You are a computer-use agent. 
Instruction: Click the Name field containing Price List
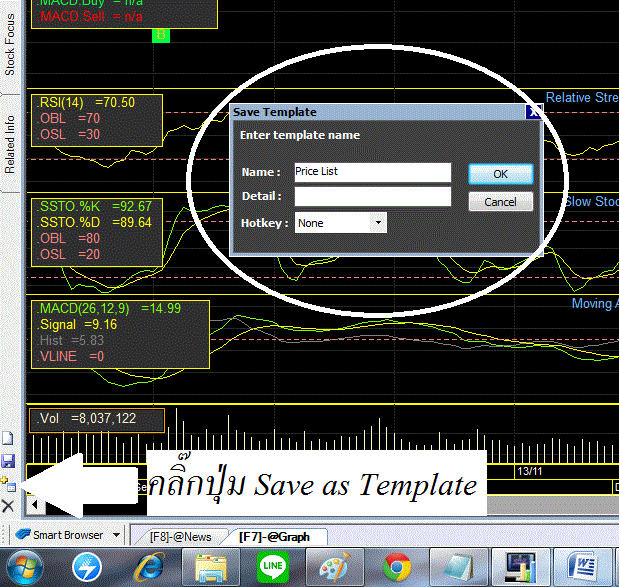[372, 172]
